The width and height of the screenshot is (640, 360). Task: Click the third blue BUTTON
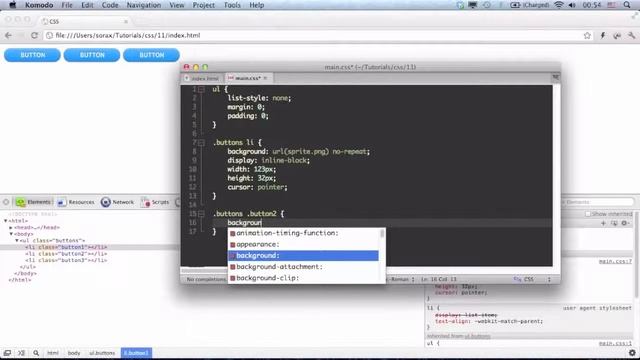[x=151, y=55]
